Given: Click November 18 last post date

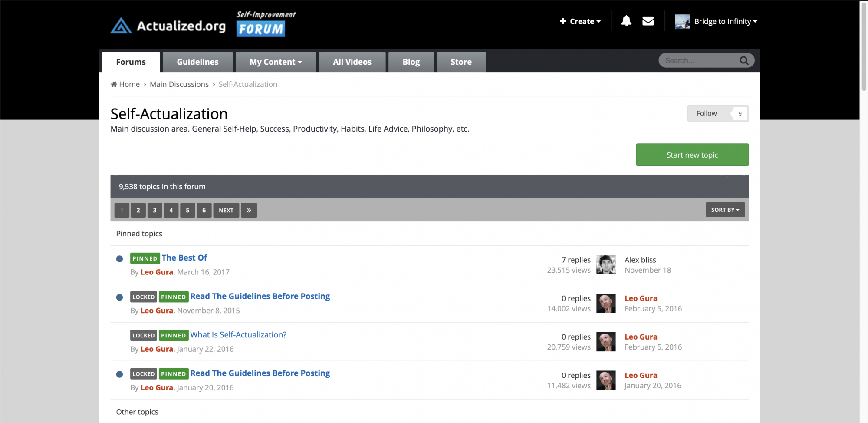Looking at the screenshot, I should click(648, 270).
